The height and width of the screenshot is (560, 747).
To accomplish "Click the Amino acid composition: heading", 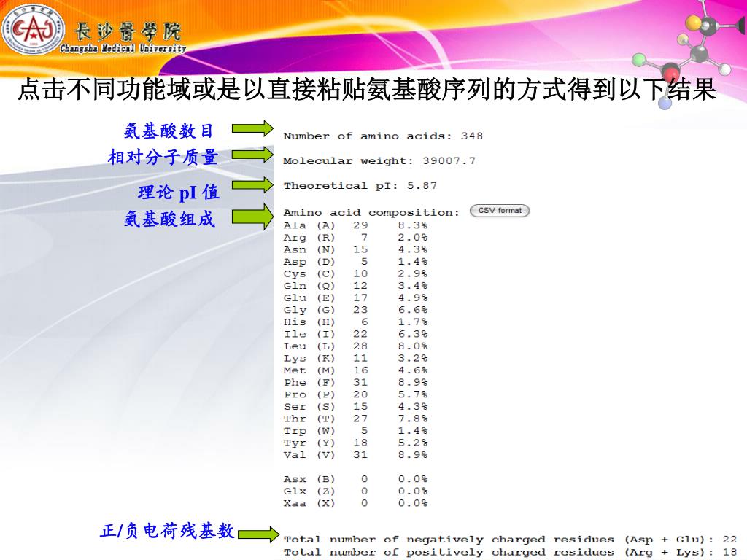I will coord(371,212).
